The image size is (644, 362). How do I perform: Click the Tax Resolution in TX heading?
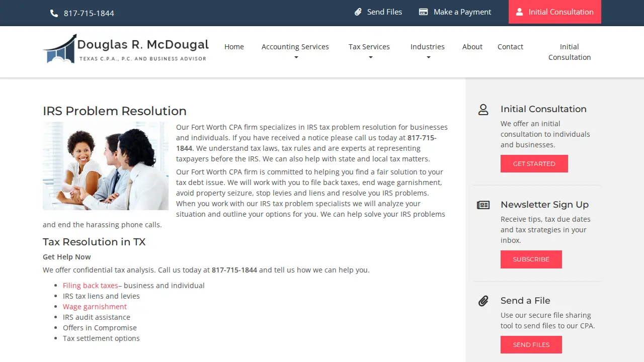pos(94,242)
